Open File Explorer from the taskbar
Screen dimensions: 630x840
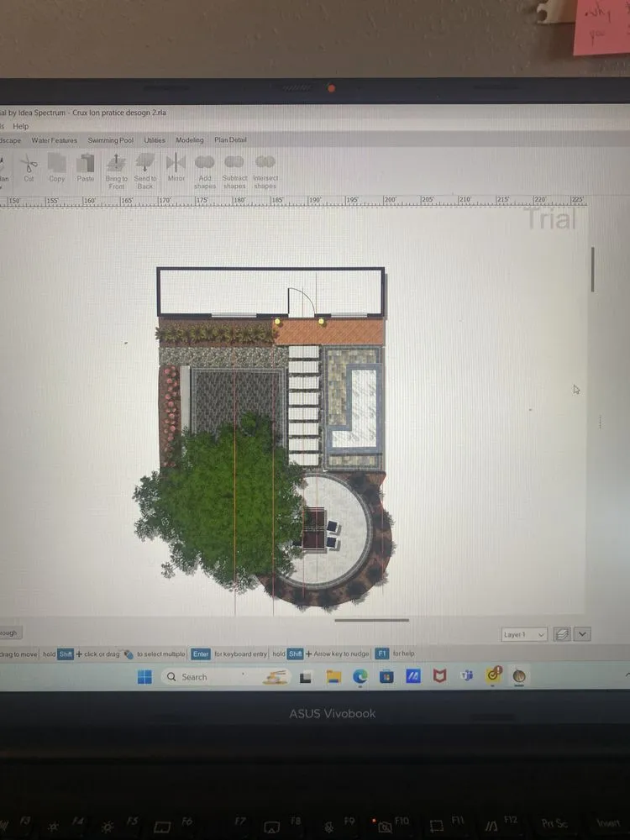[x=333, y=676]
